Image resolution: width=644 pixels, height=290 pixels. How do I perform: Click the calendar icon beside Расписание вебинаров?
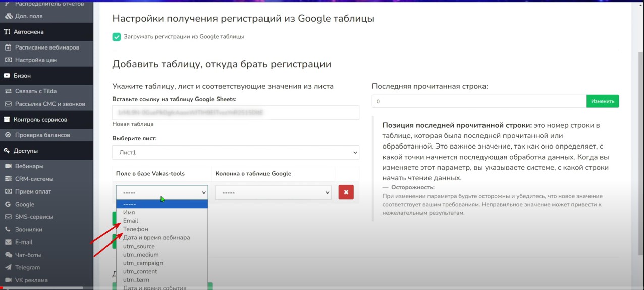tap(8, 47)
